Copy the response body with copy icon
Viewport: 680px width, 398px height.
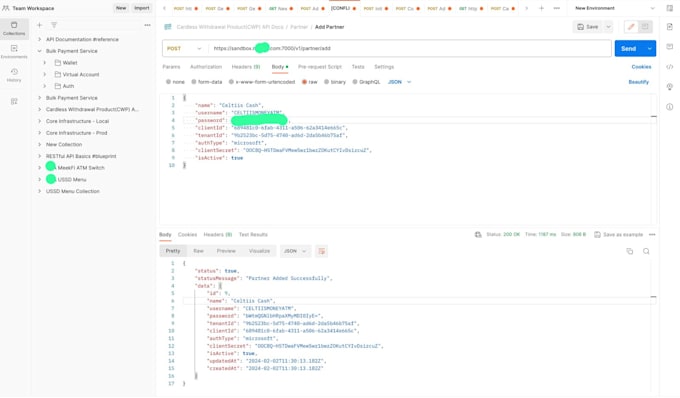click(x=630, y=251)
